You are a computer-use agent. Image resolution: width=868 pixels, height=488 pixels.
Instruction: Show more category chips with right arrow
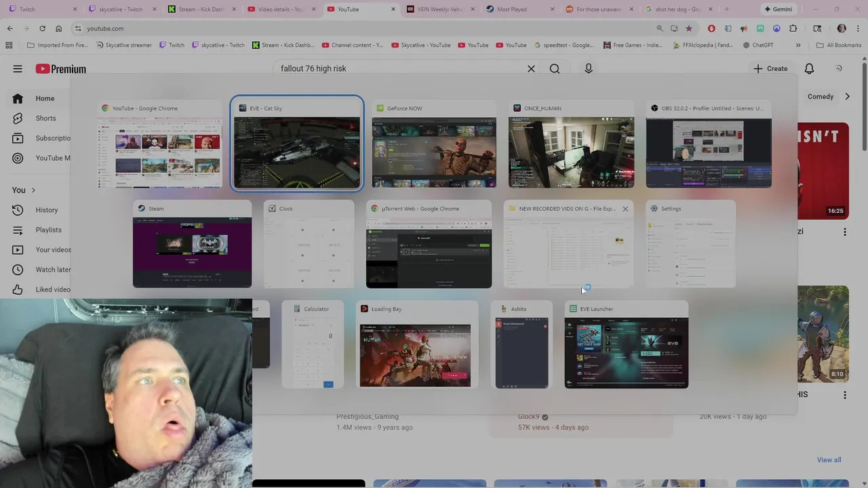847,96
